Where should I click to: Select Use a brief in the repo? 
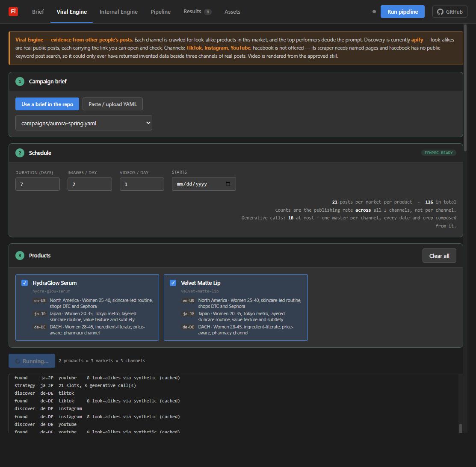pyautogui.click(x=47, y=104)
